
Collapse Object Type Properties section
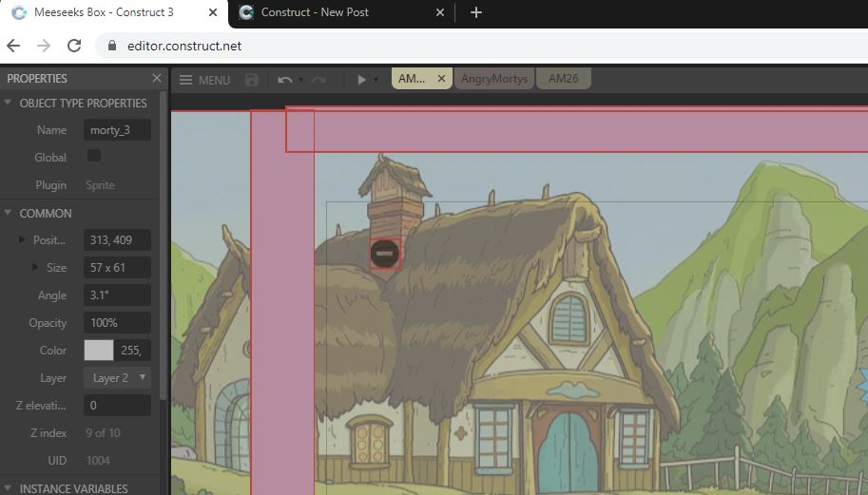[x=8, y=103]
